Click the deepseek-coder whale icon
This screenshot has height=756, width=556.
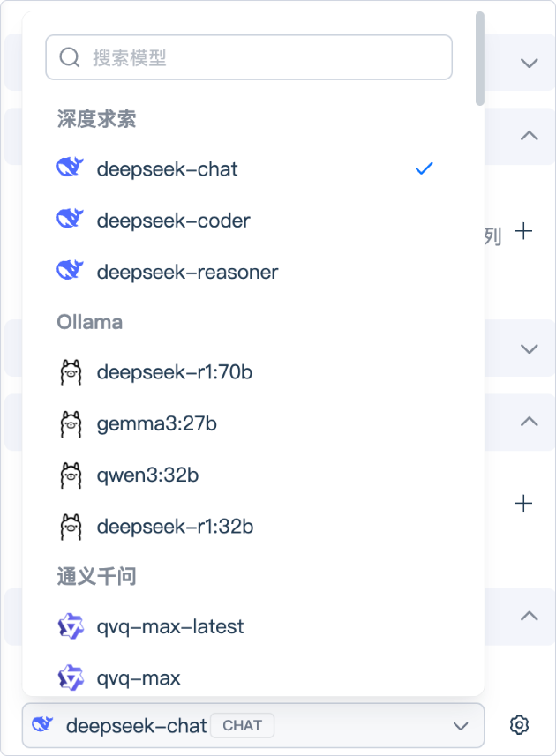70,220
